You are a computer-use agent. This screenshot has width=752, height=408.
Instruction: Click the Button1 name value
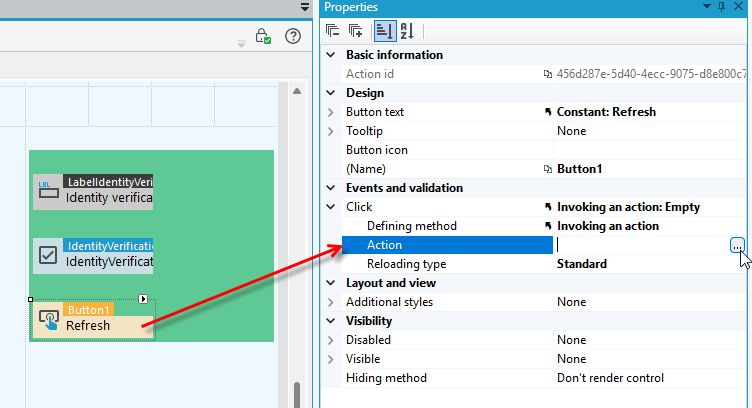click(x=579, y=169)
